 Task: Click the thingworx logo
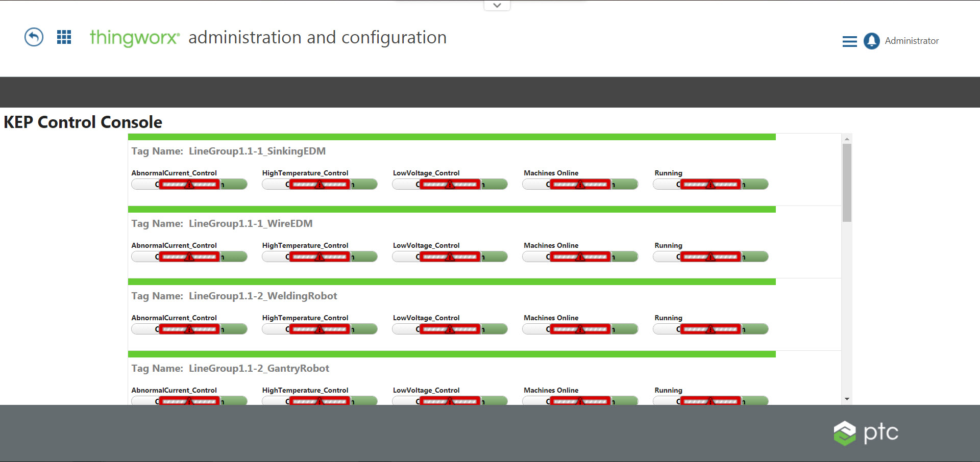tap(134, 37)
